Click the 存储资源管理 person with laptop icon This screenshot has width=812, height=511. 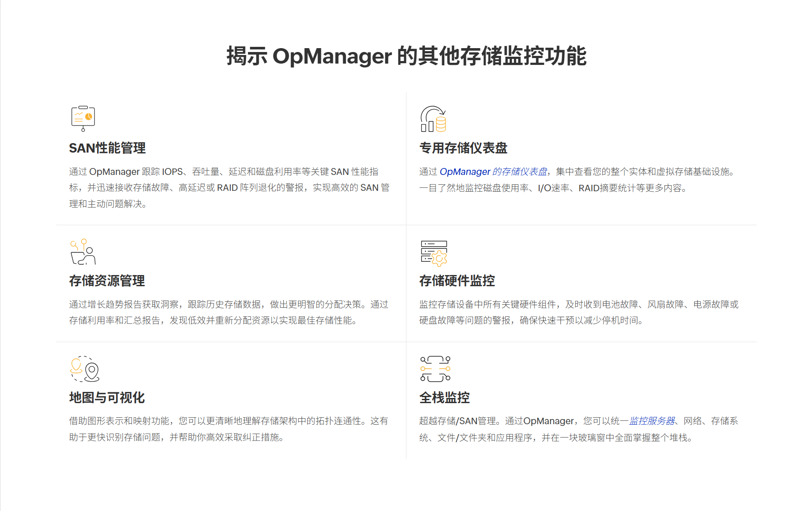(83, 251)
